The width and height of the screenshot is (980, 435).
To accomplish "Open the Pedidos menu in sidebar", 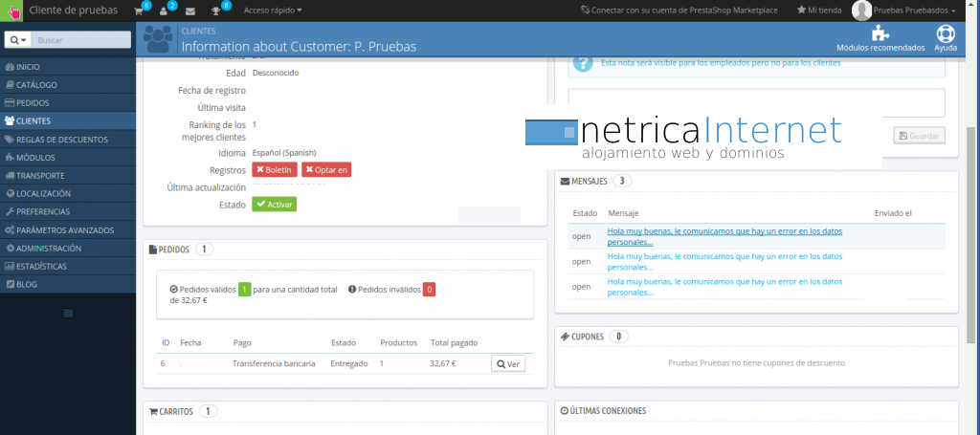I will [x=33, y=103].
